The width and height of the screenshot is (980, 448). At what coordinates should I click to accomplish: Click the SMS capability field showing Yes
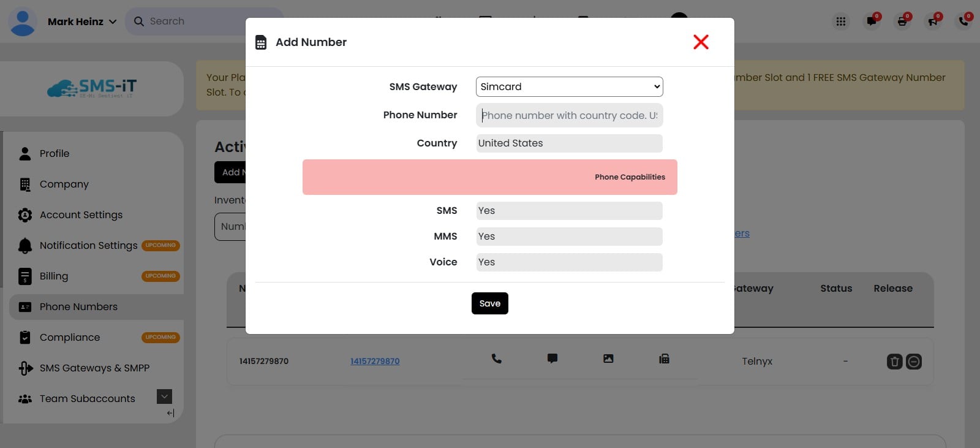pyautogui.click(x=569, y=211)
